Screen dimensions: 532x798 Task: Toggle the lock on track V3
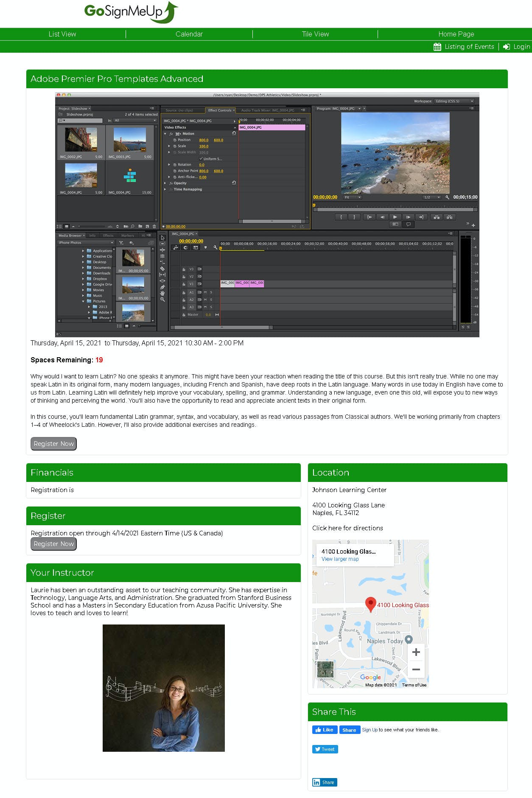184,269
